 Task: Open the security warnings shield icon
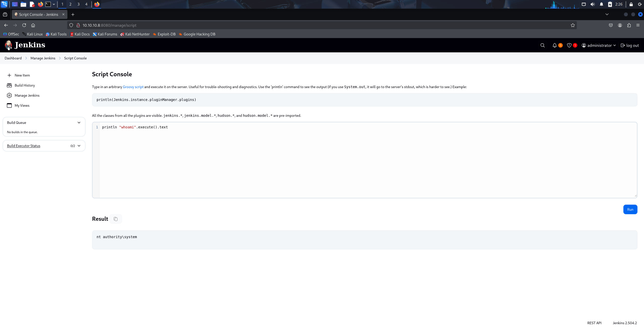[569, 45]
